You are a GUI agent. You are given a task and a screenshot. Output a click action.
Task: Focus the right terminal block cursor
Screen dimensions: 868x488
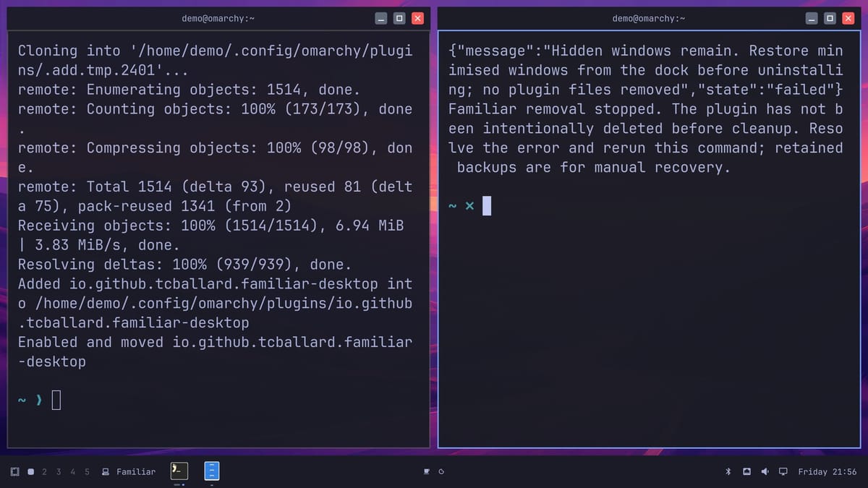click(x=487, y=206)
